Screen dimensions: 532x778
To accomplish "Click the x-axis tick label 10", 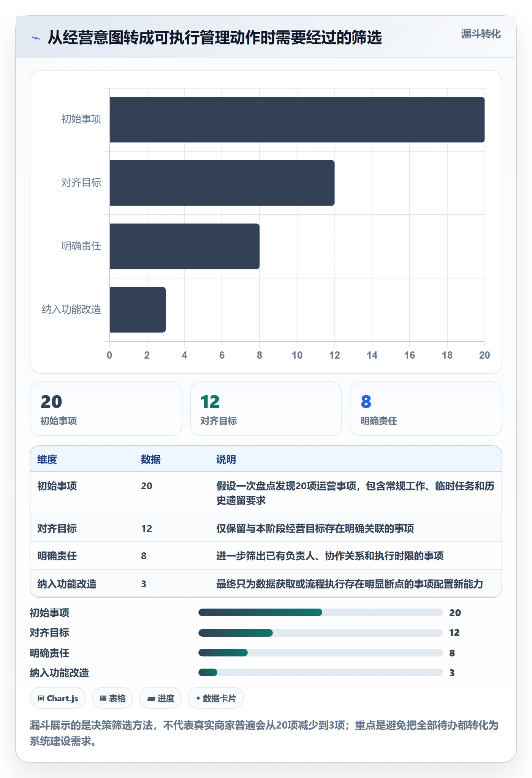I will [297, 355].
